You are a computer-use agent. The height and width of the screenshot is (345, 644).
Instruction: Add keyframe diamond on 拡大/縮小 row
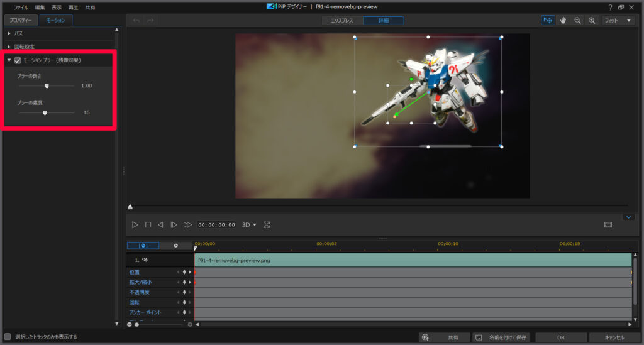pyautogui.click(x=184, y=282)
